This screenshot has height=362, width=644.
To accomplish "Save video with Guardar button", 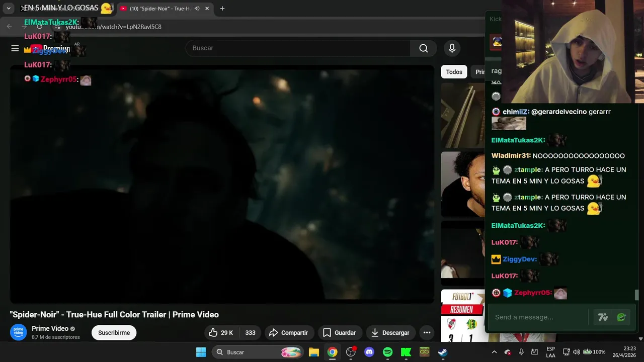I will click(340, 333).
